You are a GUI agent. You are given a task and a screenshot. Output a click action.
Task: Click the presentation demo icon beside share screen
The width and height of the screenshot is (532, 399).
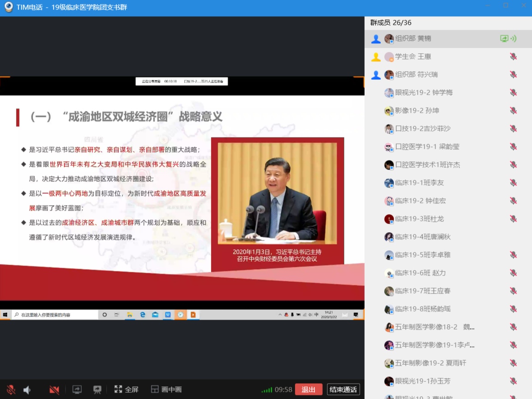pos(97,390)
